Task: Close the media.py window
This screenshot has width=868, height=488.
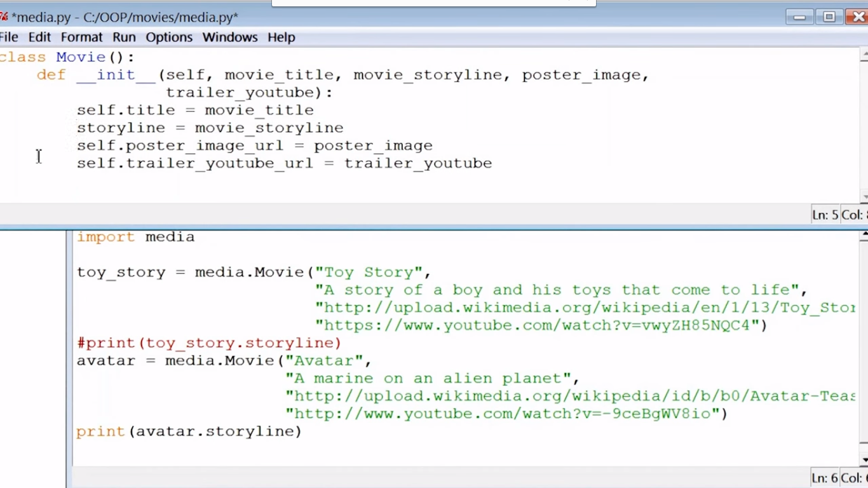Action: pos(858,17)
